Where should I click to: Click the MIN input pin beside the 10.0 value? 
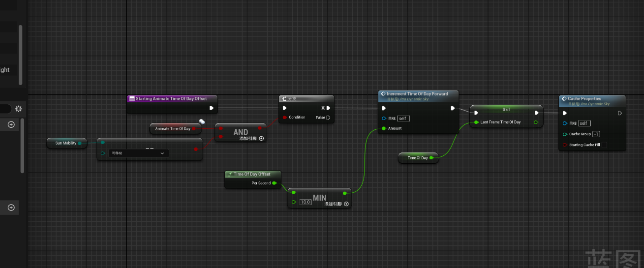point(294,202)
